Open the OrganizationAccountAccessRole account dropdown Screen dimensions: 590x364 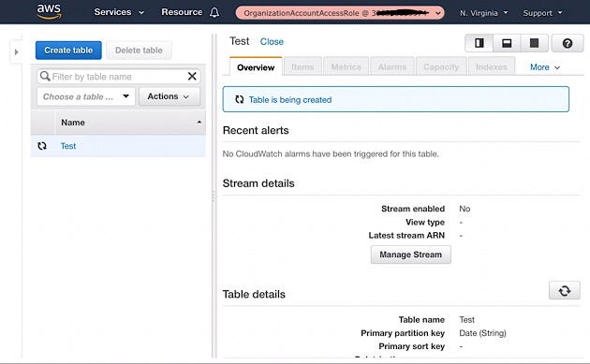tap(340, 13)
